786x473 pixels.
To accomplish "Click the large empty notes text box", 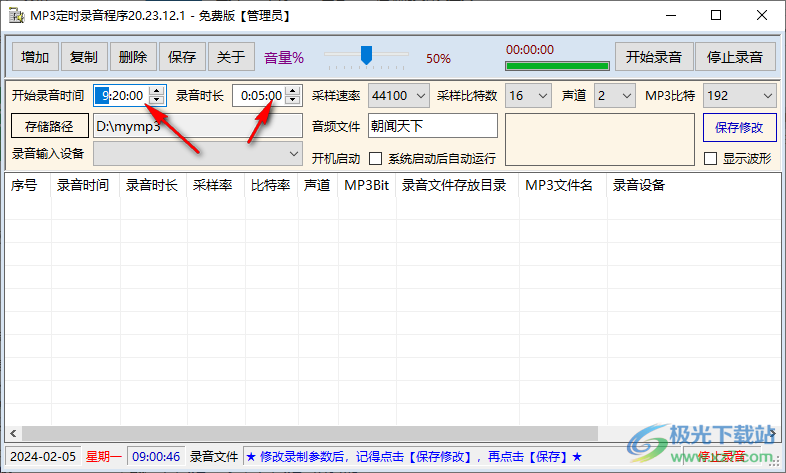I will pyautogui.click(x=600, y=139).
